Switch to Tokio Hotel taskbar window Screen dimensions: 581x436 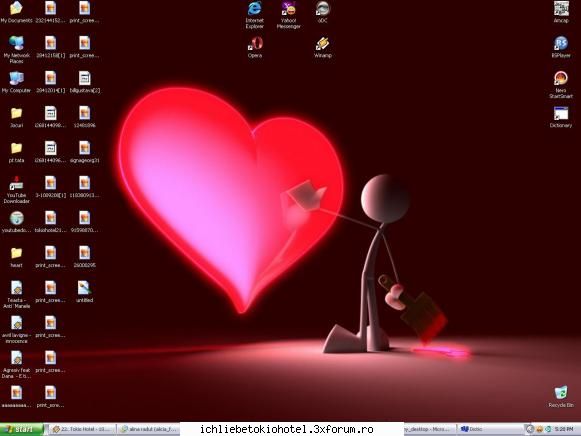[82, 429]
